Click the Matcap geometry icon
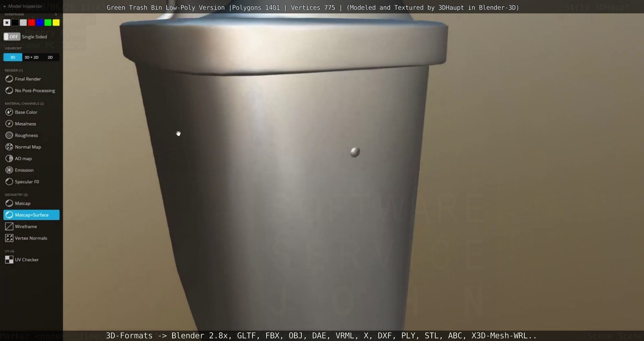Screen dimensions: 644x341 tap(9, 203)
